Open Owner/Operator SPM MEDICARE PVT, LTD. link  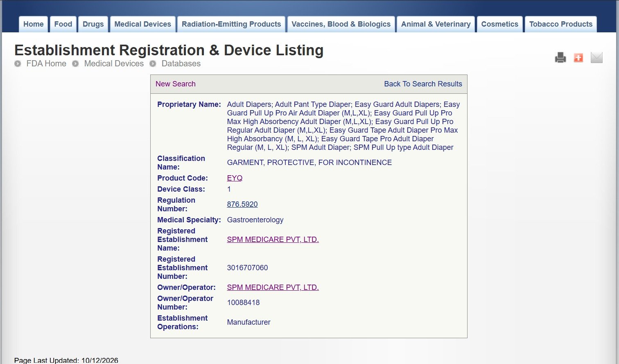[273, 287]
